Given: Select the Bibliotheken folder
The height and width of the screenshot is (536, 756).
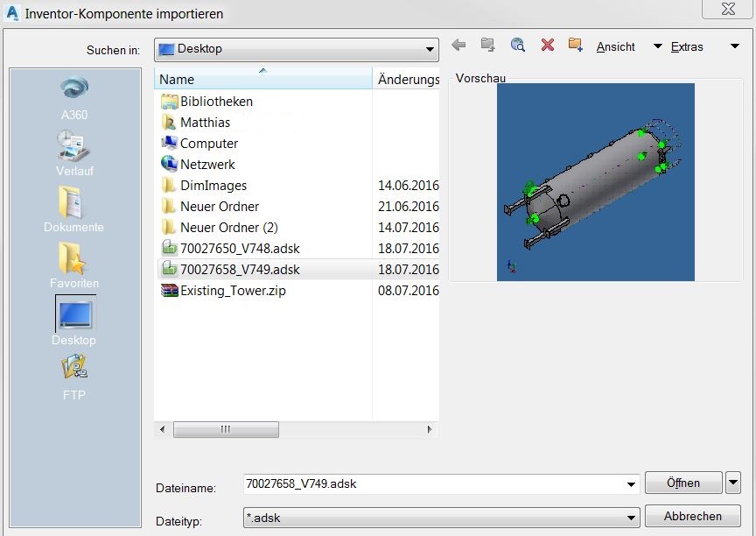Looking at the screenshot, I should point(206,102).
